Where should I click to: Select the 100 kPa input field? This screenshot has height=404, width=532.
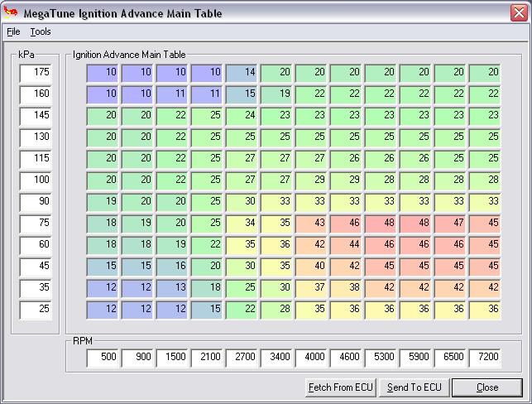tap(36, 180)
